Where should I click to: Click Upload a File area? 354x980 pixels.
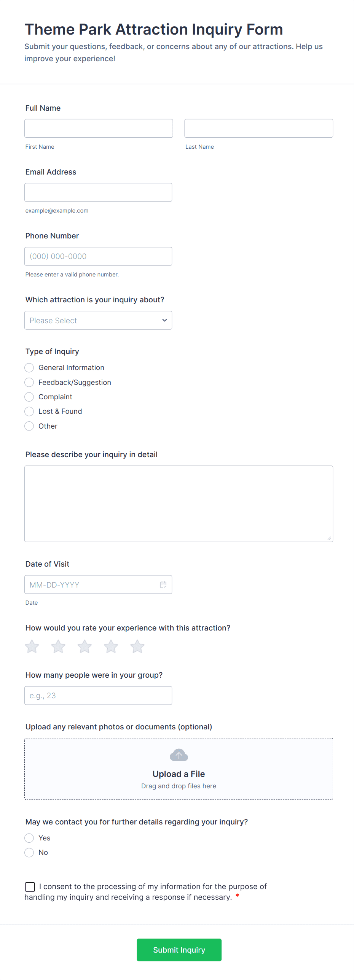tap(179, 774)
